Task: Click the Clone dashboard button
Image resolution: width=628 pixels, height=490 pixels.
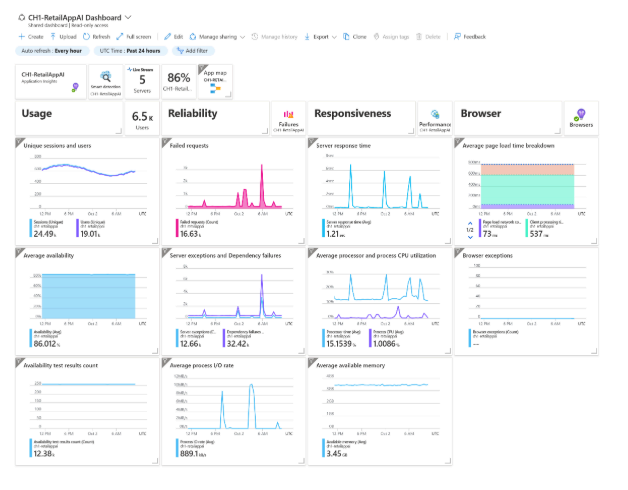Action: point(352,36)
